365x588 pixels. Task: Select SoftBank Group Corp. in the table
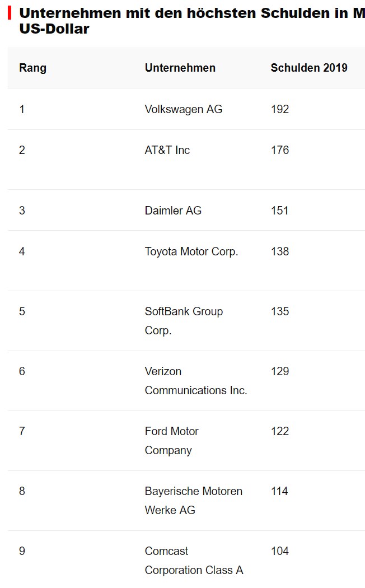[184, 321]
